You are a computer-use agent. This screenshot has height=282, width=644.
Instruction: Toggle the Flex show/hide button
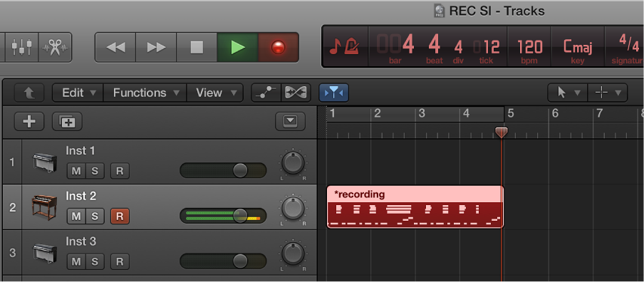point(296,93)
